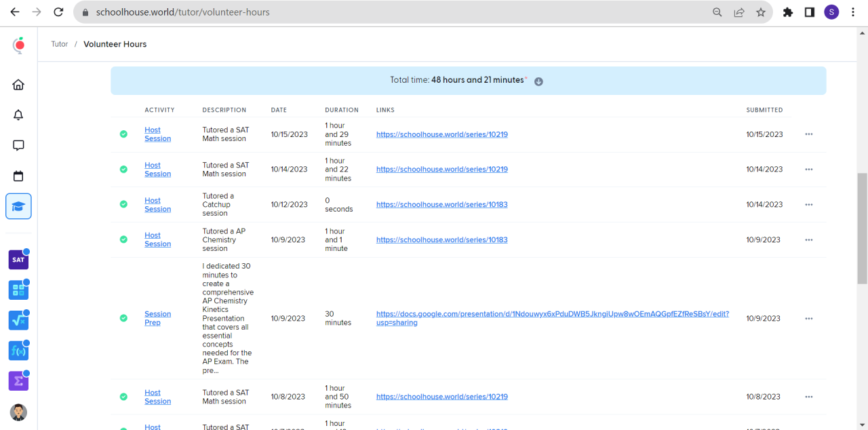This screenshot has height=430, width=868.
Task: Open options menu for the Session Prep entry
Action: tap(808, 319)
